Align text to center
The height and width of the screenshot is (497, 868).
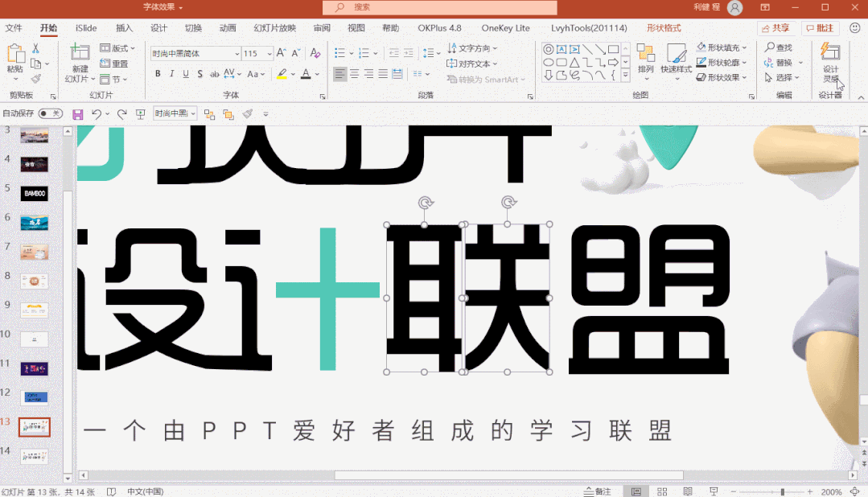click(x=354, y=74)
